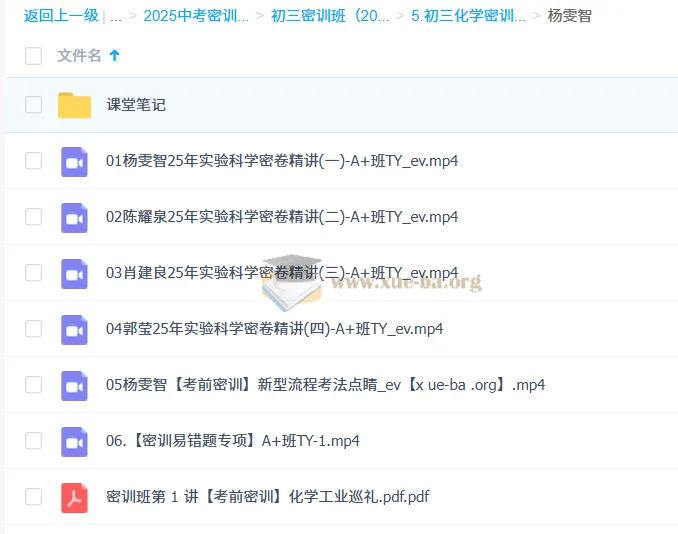This screenshot has height=534, width=678.
Task: Sort by the 文件名 column header
Action: pos(79,56)
